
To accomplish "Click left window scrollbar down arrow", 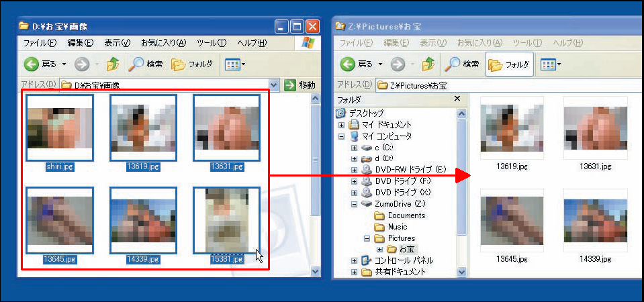I will click(315, 271).
